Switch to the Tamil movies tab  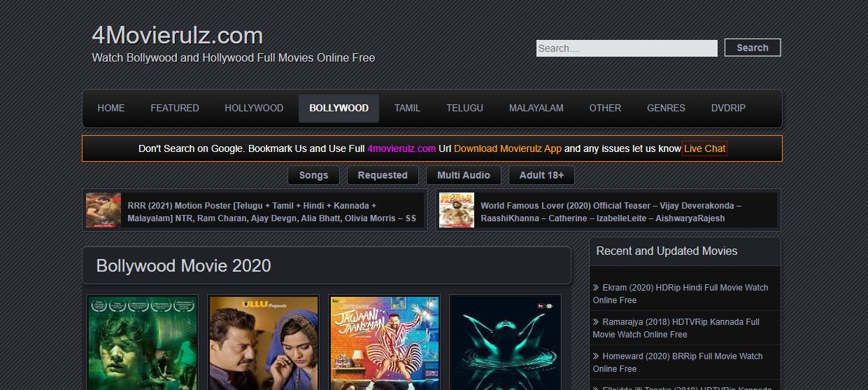[407, 108]
